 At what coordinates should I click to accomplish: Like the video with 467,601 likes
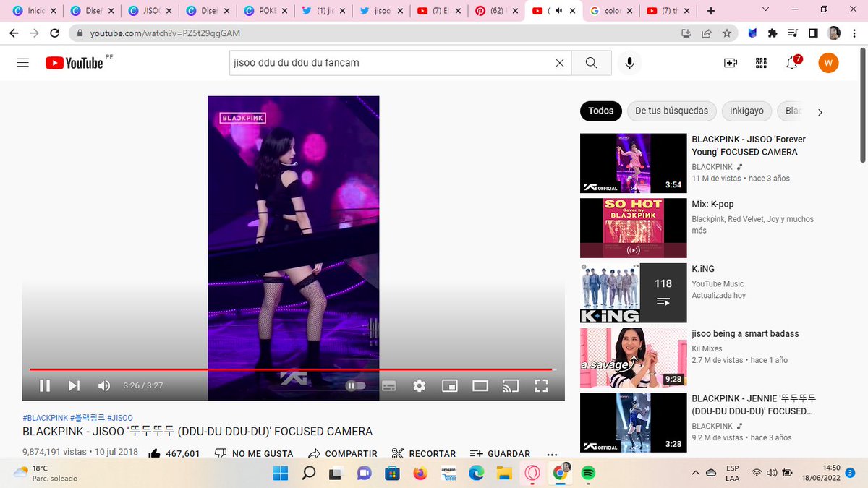pos(174,454)
